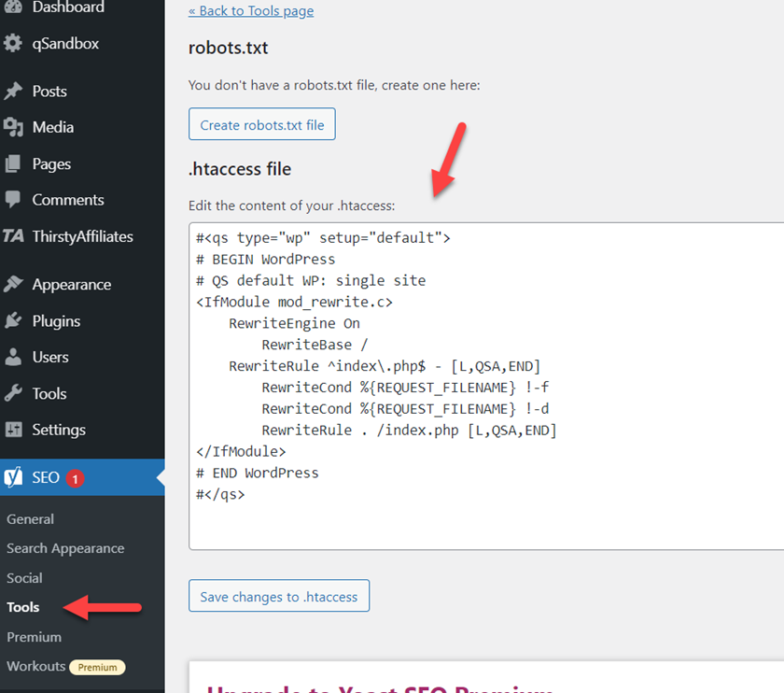This screenshot has width=784, height=693.
Task: Click the 'RewriteBase /' line
Action: [315, 345]
